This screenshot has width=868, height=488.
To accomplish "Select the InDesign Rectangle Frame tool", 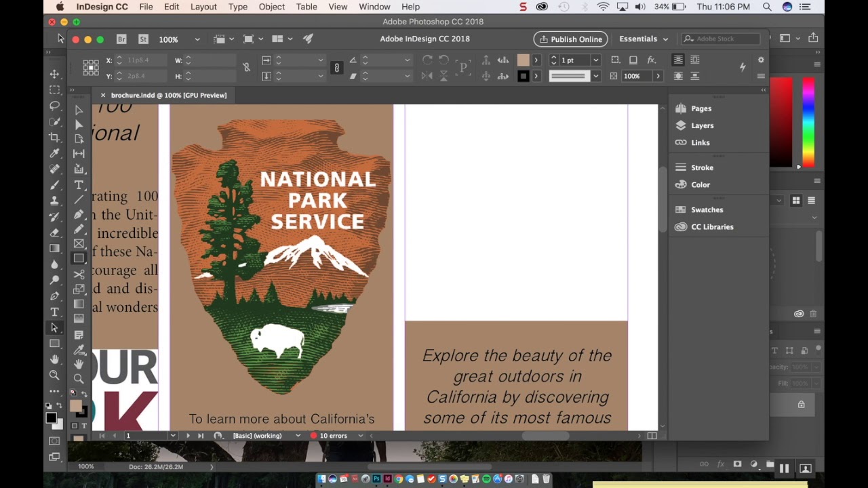I will point(79,244).
